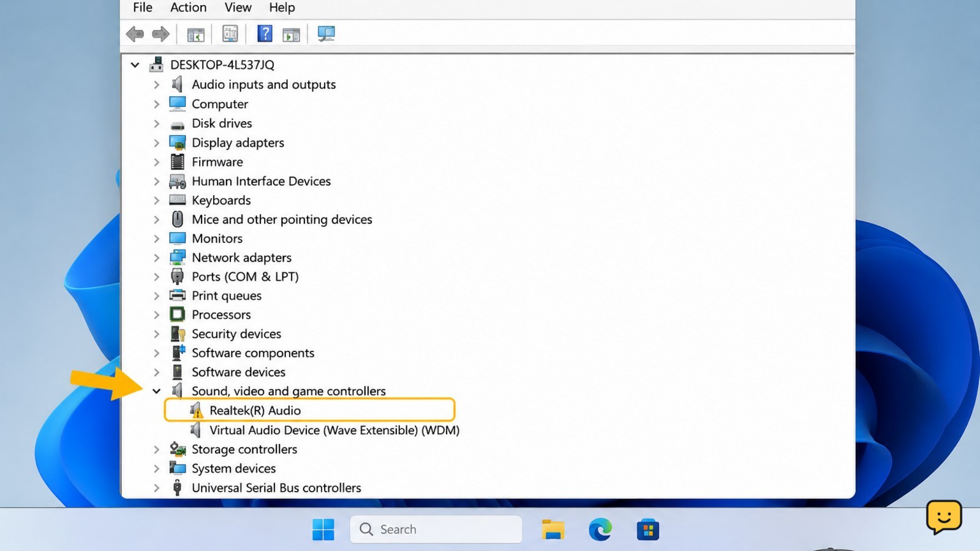The width and height of the screenshot is (980, 551).
Task: Click the Software devices icon
Action: [177, 372]
